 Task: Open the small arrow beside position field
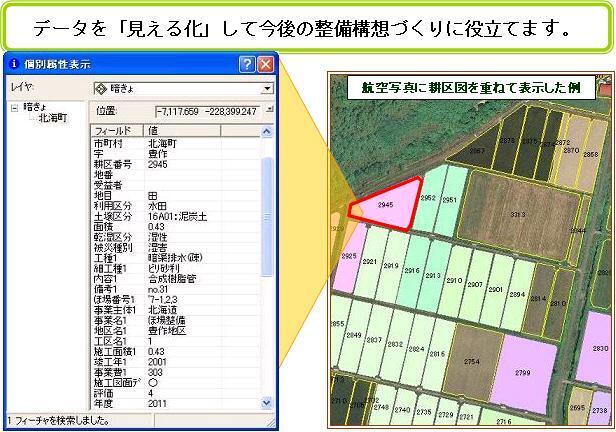click(x=269, y=109)
